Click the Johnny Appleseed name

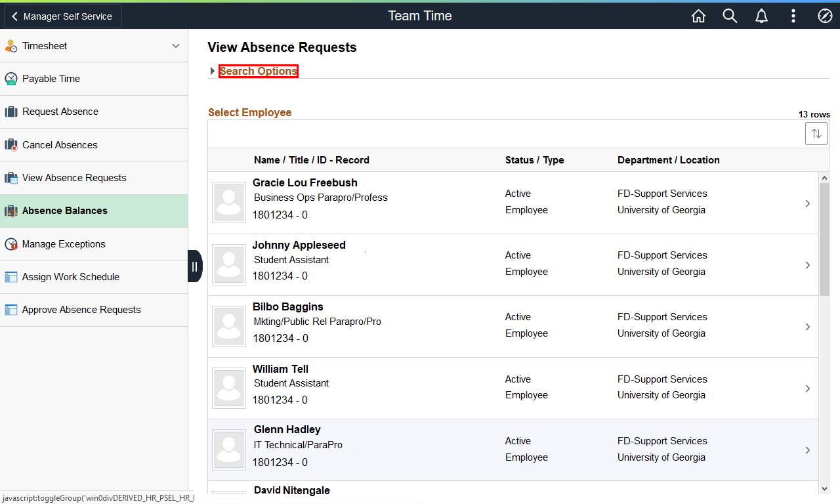tap(299, 245)
